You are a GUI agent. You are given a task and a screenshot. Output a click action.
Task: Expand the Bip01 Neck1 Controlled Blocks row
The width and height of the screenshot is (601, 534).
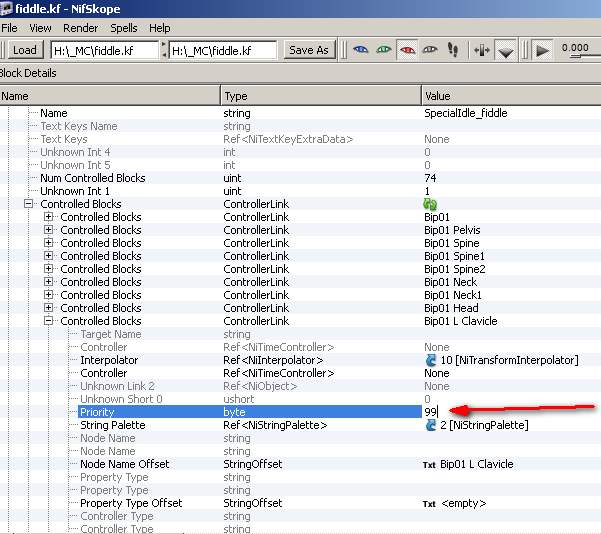(48, 295)
